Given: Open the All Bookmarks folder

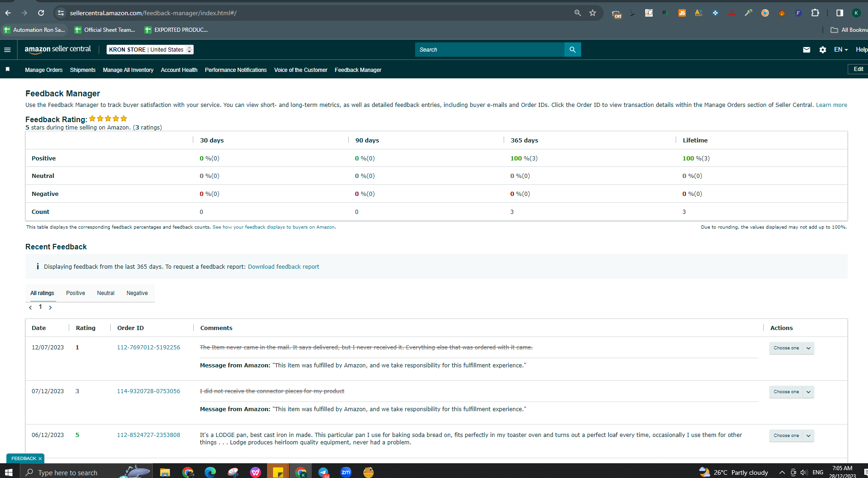Looking at the screenshot, I should [x=849, y=30].
